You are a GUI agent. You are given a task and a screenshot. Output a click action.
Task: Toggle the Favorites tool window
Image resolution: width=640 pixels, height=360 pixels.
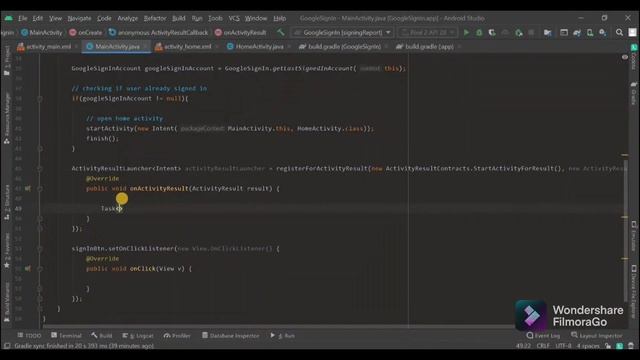(7, 251)
